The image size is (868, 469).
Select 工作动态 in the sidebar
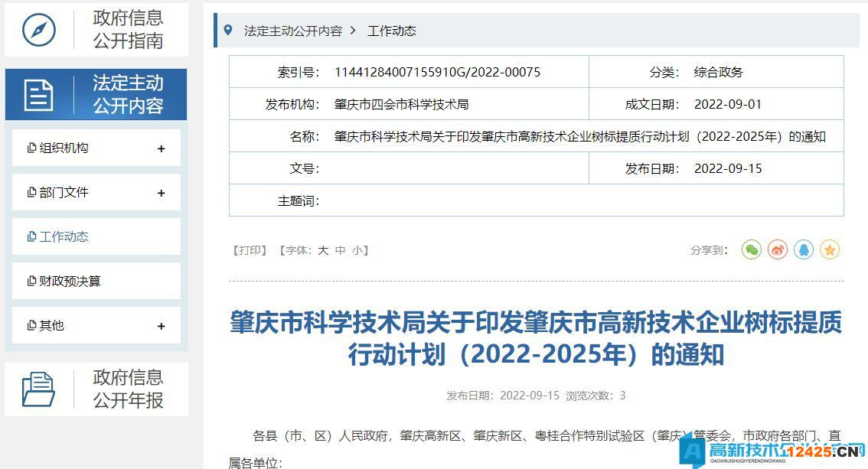click(x=64, y=236)
